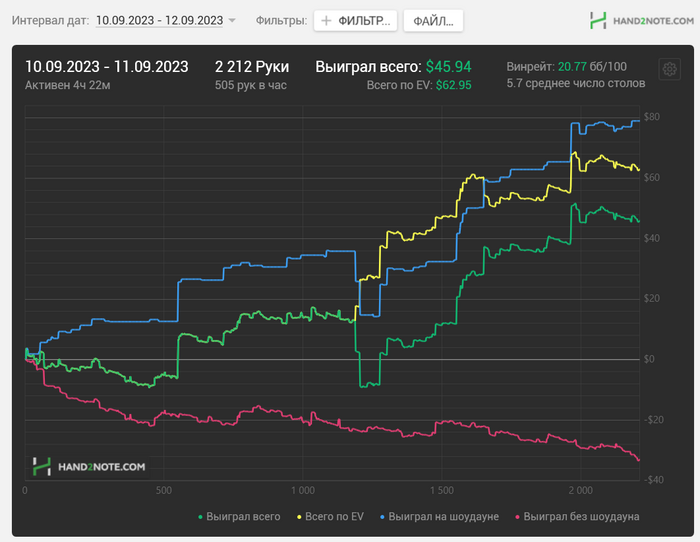Click the blue legend dot for showdown winnings
700x542 pixels.
pyautogui.click(x=382, y=517)
